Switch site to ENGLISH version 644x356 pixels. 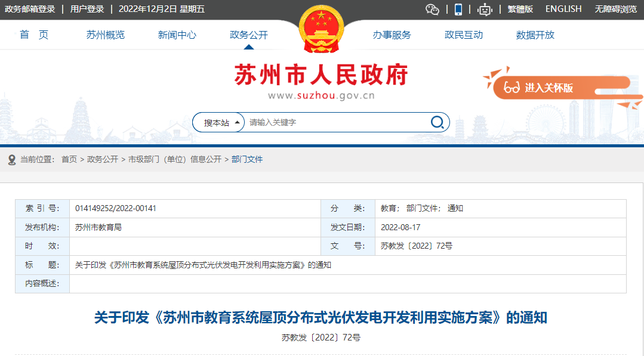563,9
